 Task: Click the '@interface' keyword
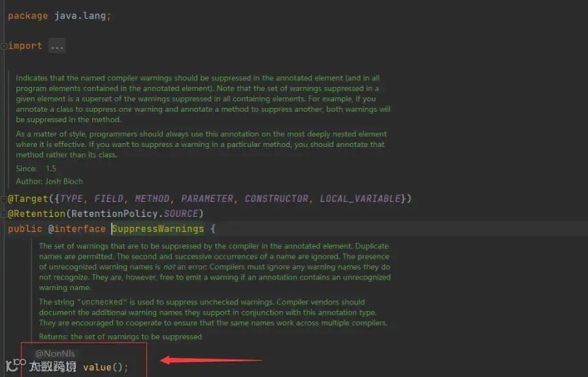coord(77,229)
